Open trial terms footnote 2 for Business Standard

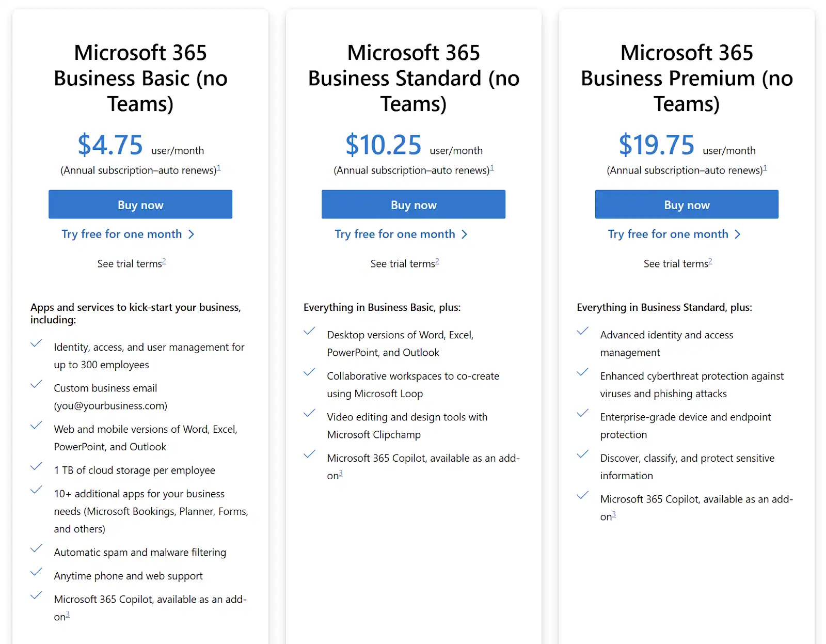pos(437,261)
